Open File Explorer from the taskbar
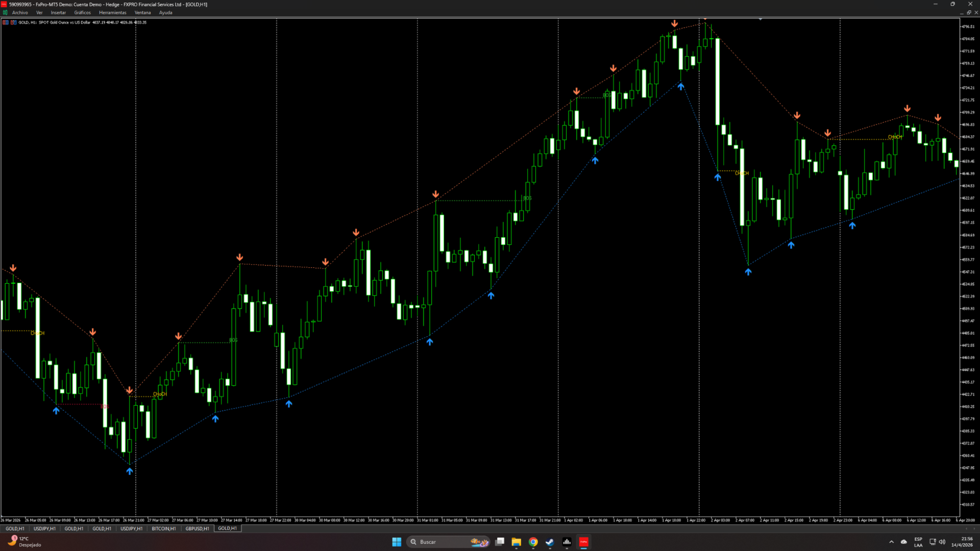This screenshot has height=551, width=980. pyautogui.click(x=516, y=542)
